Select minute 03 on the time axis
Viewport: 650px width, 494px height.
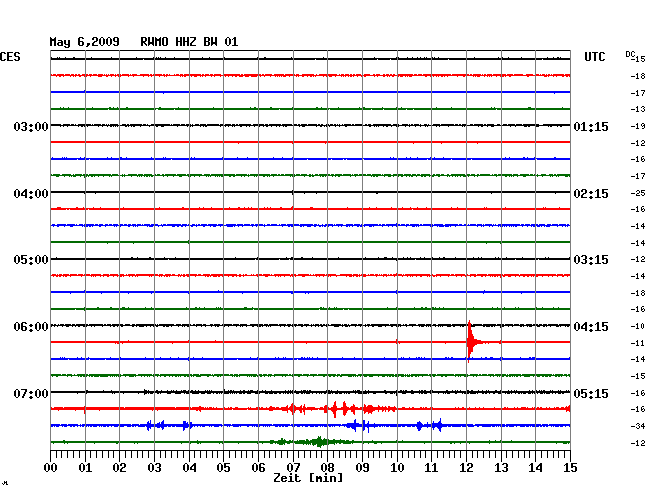(x=155, y=467)
